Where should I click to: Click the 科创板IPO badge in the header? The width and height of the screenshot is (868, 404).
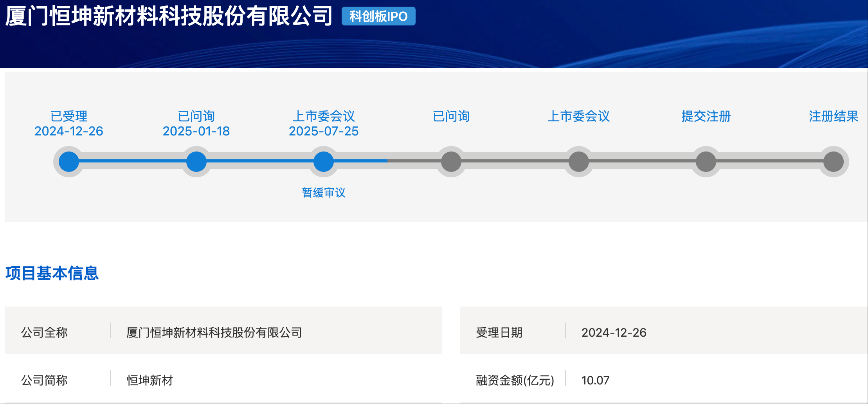[378, 16]
